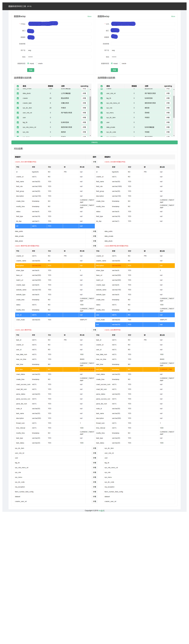This screenshot has height=644, width=189.
Task: Focus the 密码 field in right form
Action: pos(143,57)
